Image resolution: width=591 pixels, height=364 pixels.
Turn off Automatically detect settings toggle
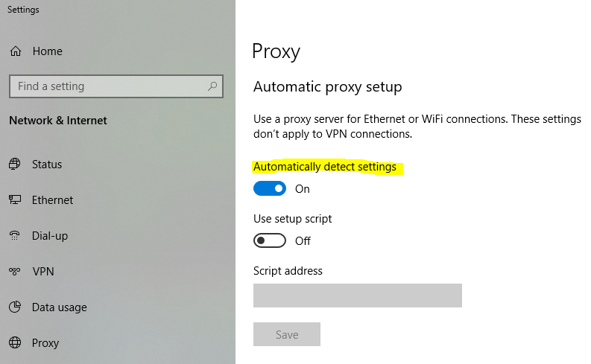click(270, 189)
